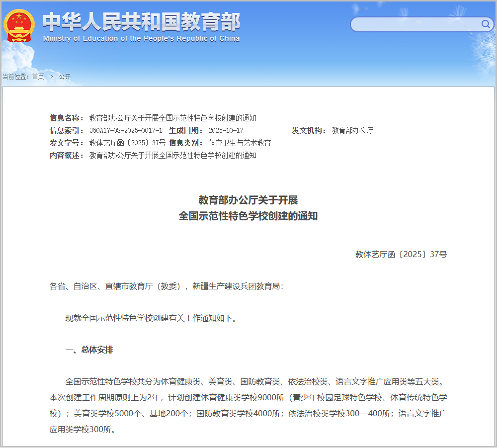The height and width of the screenshot is (448, 497).
Task: Click the 信息类别 value 体育卫生与艺术教育
Action: pyautogui.click(x=240, y=143)
